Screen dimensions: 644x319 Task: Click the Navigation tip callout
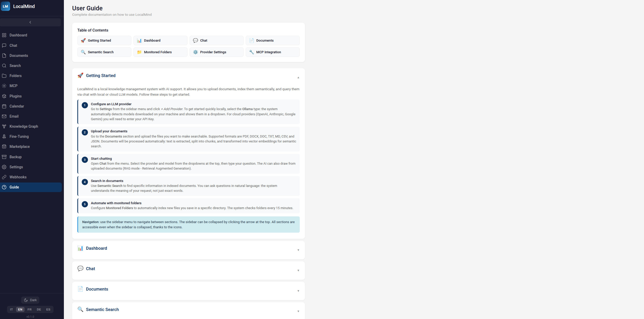coord(189,224)
